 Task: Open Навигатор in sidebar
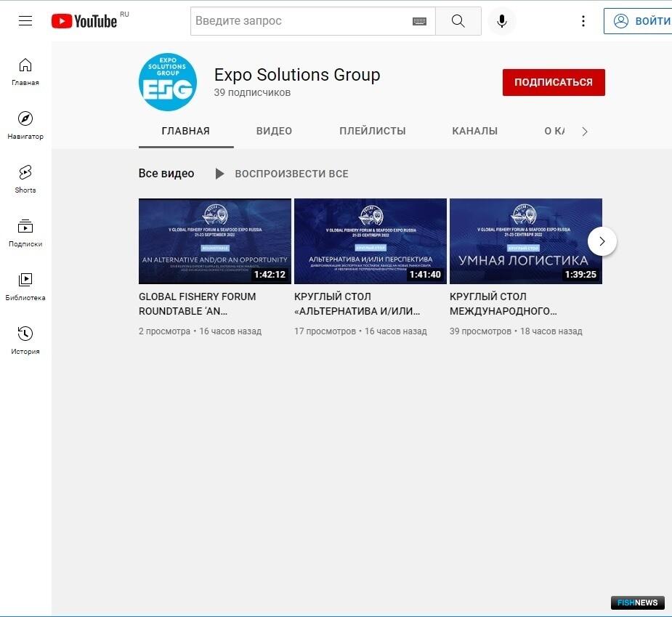[25, 125]
